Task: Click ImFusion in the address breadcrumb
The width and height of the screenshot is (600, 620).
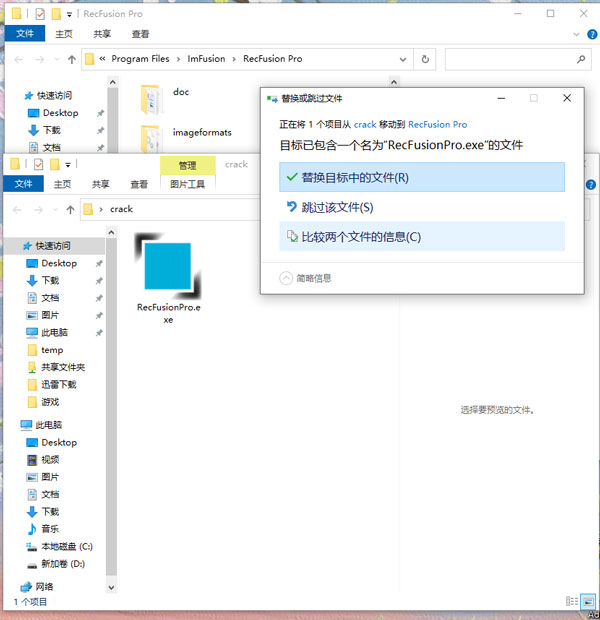Action: click(206, 59)
